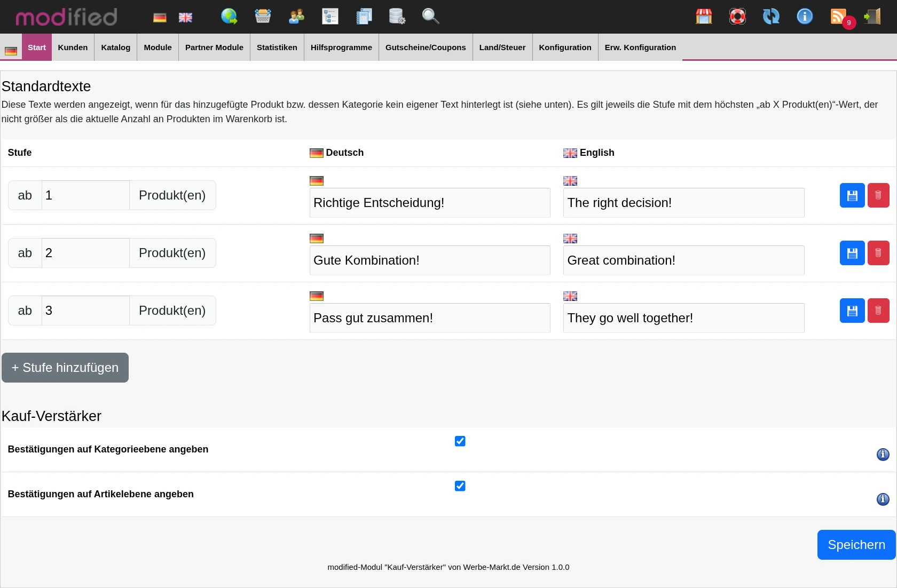This screenshot has width=897, height=588.
Task: Open the magnifier search icon
Action: pos(430,17)
